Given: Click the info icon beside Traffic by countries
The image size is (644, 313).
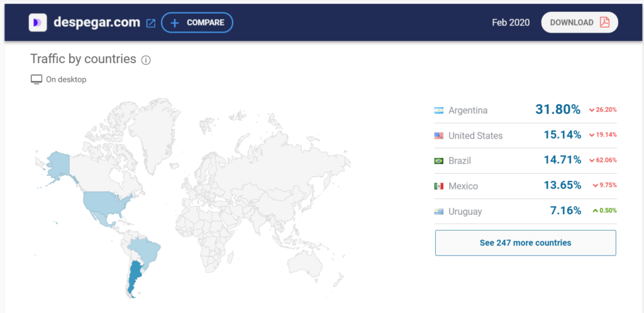Looking at the screenshot, I should [146, 60].
